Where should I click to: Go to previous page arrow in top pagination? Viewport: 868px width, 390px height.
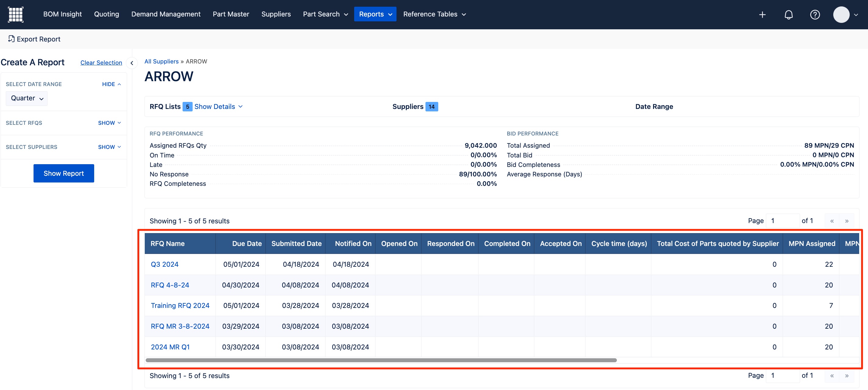832,221
